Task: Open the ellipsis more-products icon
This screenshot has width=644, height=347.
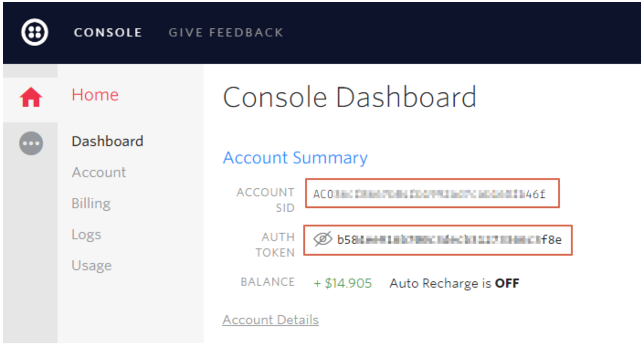Action: (x=31, y=143)
